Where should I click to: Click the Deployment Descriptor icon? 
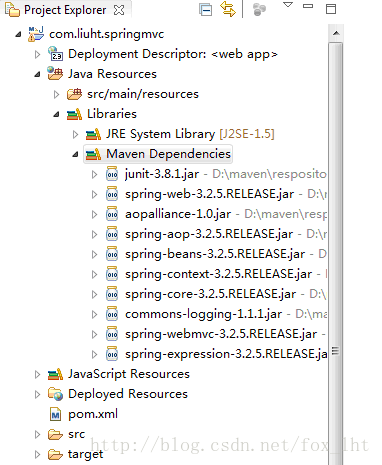point(55,54)
